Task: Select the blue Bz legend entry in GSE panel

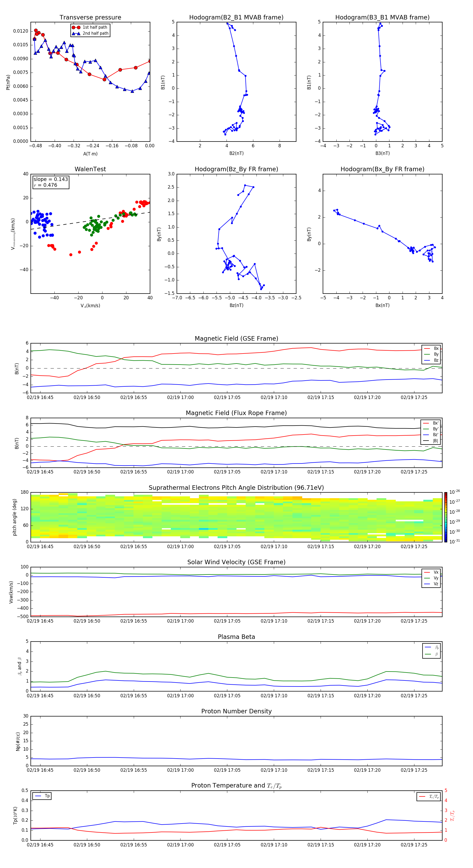Action: [x=431, y=360]
